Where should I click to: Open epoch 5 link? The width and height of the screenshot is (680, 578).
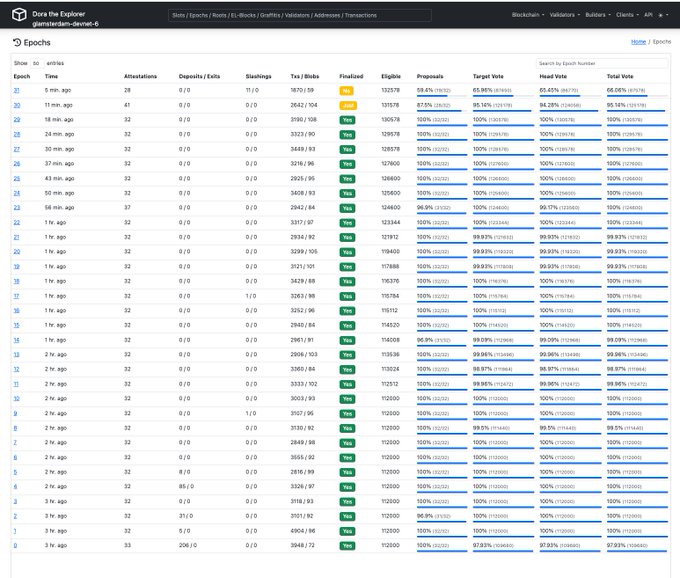(x=15, y=472)
